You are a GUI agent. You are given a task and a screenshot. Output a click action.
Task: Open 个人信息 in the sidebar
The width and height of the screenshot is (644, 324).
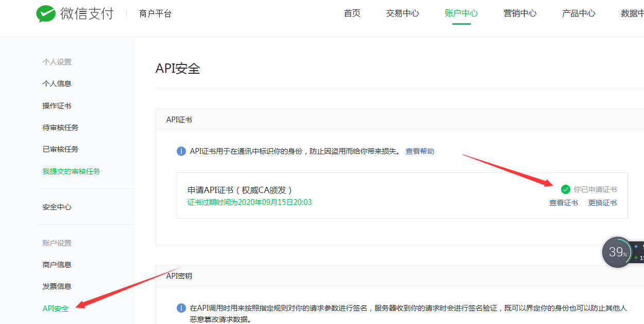pyautogui.click(x=57, y=84)
